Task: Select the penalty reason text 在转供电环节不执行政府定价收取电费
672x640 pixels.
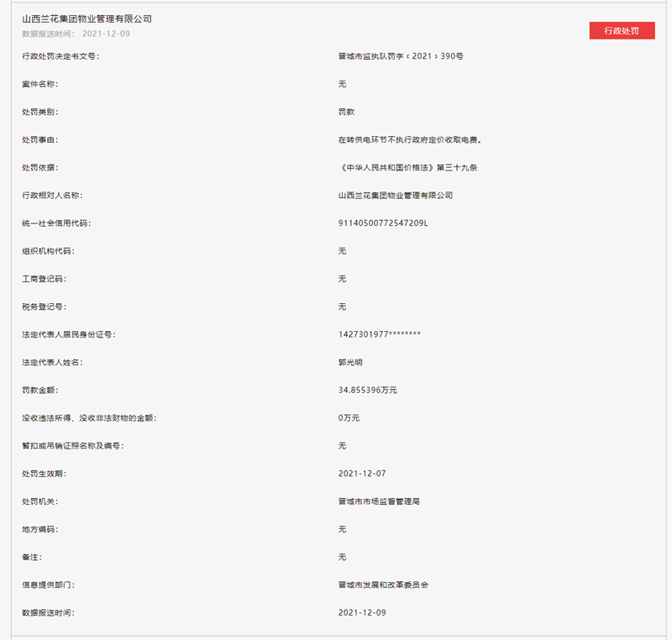Action: [410, 139]
